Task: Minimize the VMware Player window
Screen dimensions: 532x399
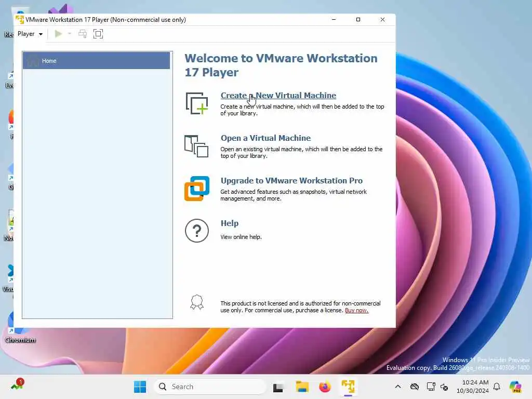Action: 334,20
